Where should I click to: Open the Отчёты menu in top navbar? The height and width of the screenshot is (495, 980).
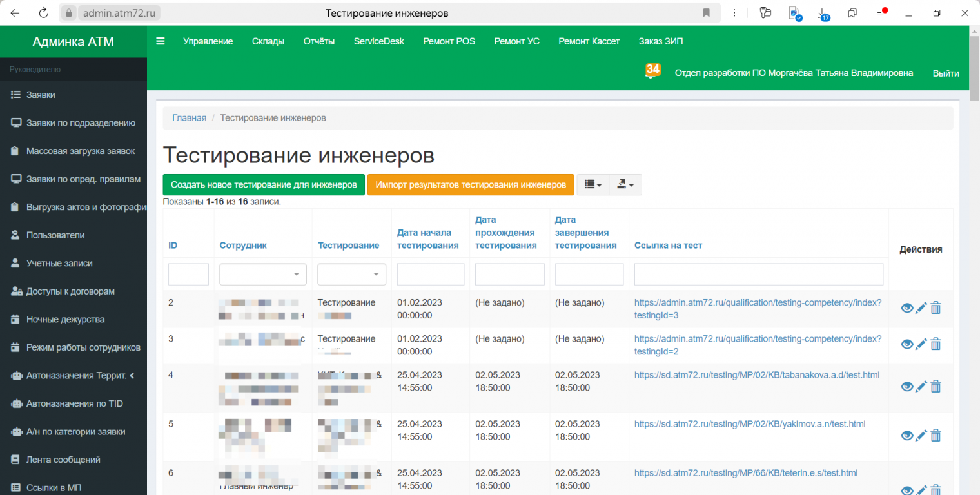coord(318,41)
